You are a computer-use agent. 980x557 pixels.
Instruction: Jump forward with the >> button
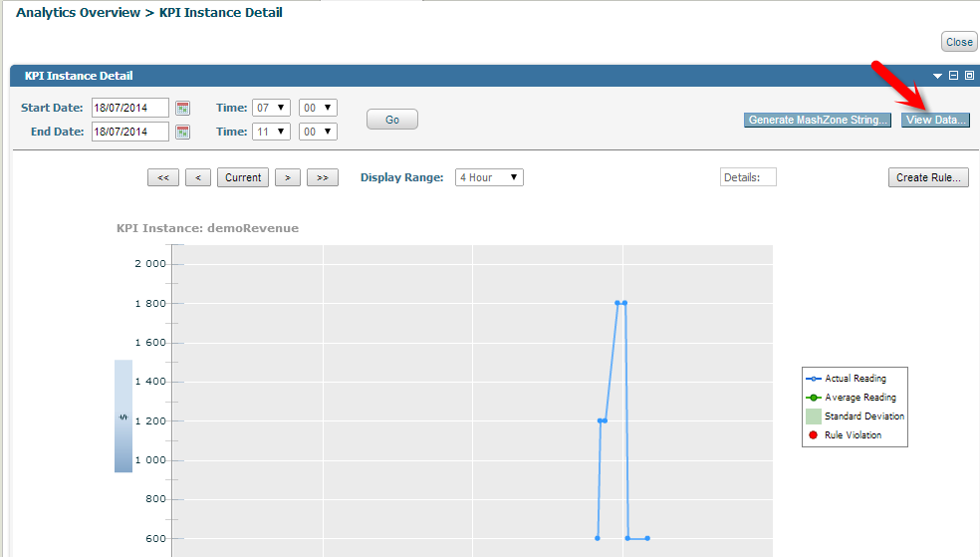[x=322, y=177]
